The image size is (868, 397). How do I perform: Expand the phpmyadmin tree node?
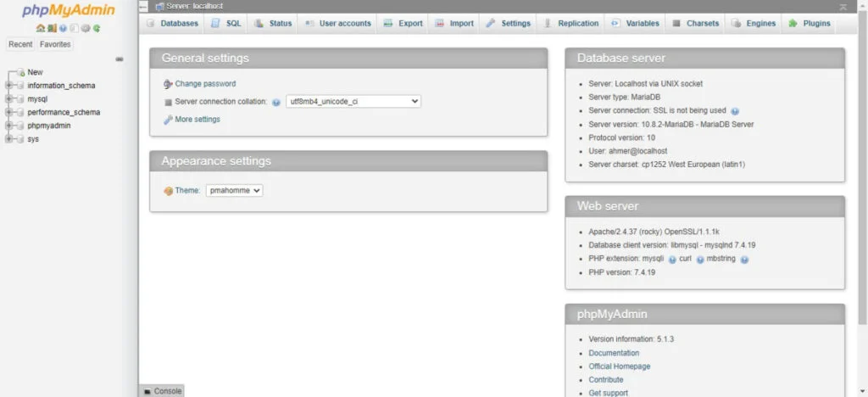pyautogui.click(x=8, y=126)
